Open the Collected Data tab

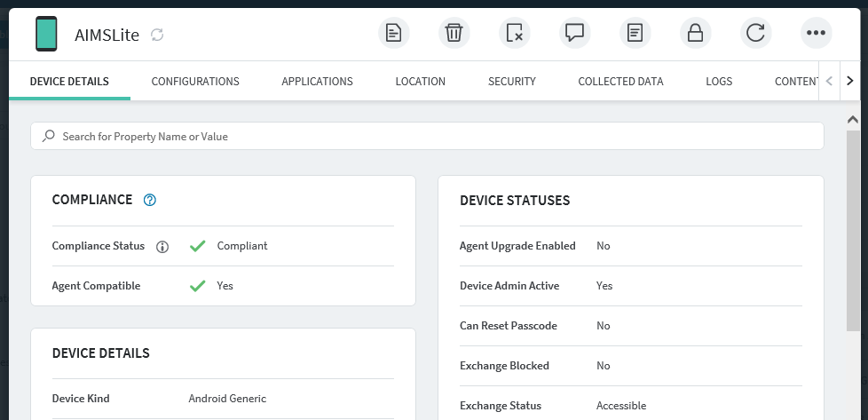pos(620,82)
